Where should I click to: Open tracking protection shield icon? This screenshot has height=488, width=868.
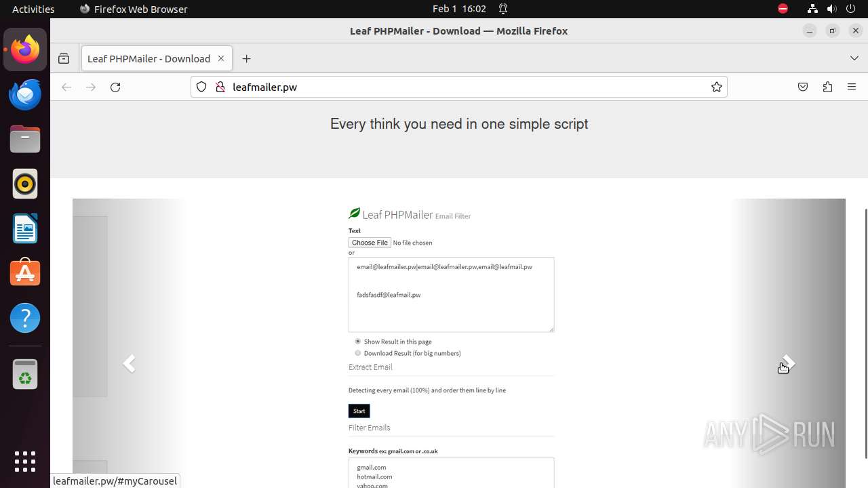[x=201, y=87]
